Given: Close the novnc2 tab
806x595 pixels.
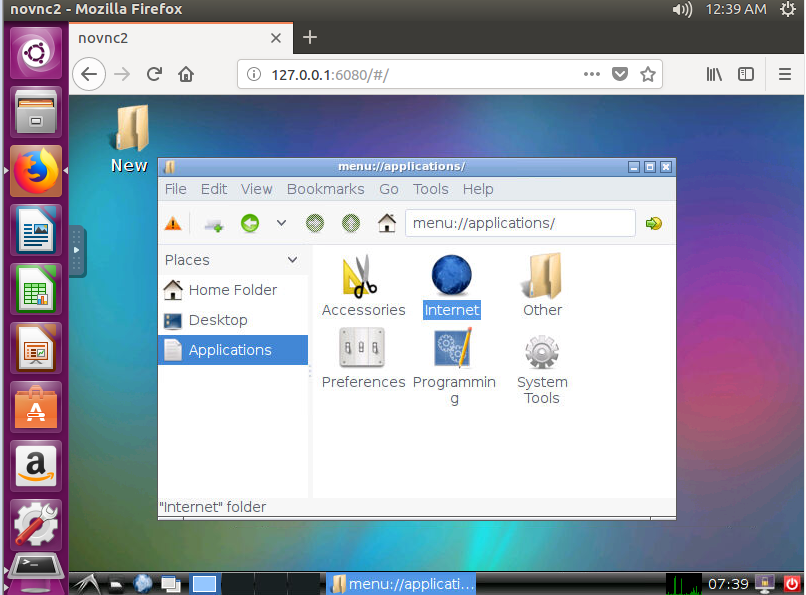Looking at the screenshot, I should pos(276,38).
